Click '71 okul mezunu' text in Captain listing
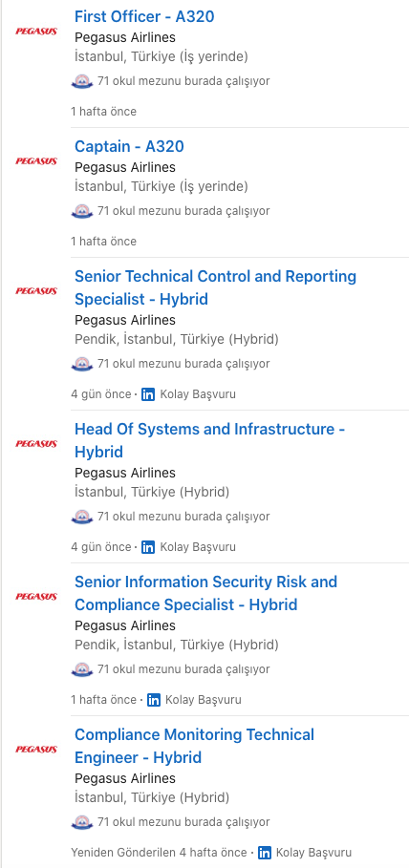This screenshot has height=868, width=409. [183, 212]
